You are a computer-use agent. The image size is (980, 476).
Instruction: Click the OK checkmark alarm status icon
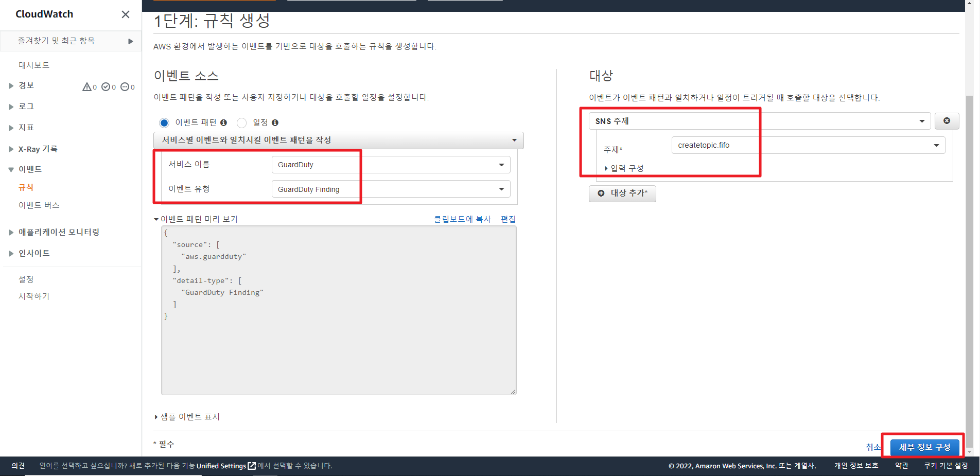(106, 87)
